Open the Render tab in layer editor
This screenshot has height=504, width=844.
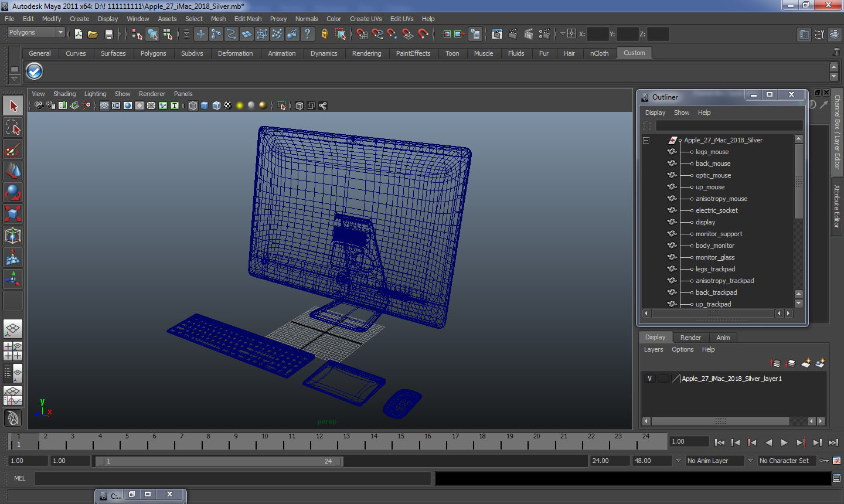click(690, 338)
